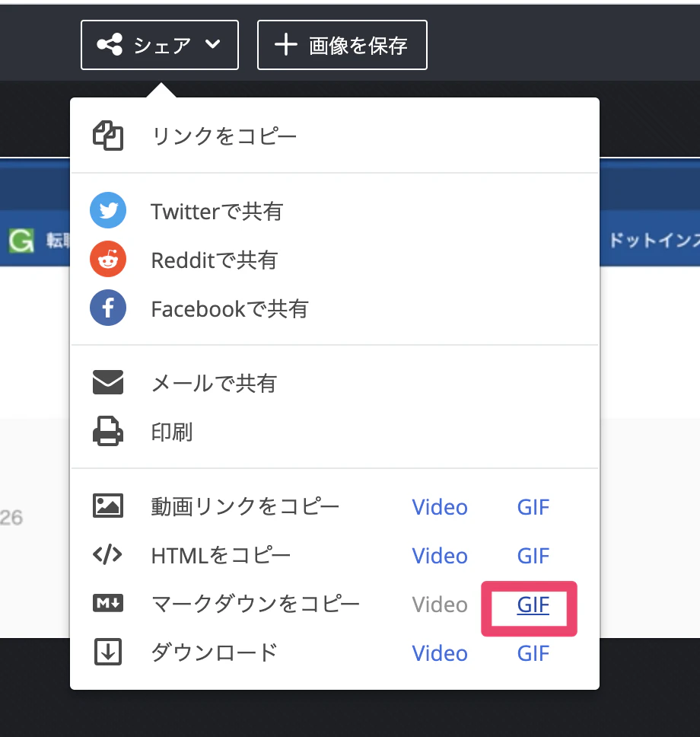Click GIF link for 動画リンクをコピー

533,507
